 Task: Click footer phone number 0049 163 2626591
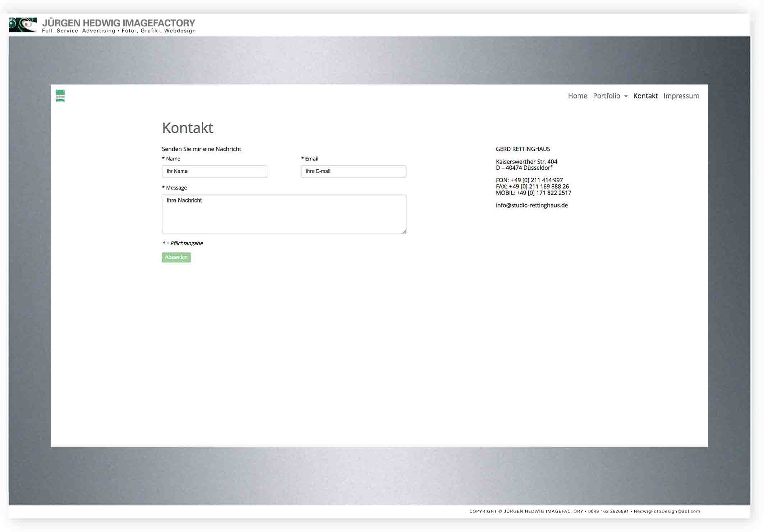click(608, 511)
